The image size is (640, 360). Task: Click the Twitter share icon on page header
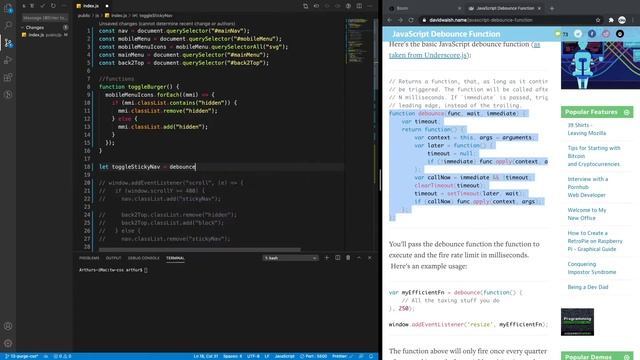coord(578,34)
